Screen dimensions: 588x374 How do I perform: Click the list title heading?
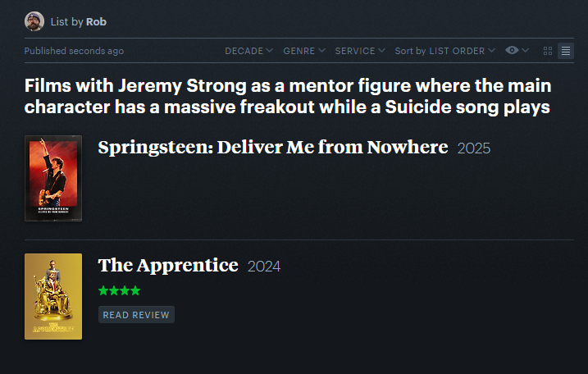pos(287,96)
